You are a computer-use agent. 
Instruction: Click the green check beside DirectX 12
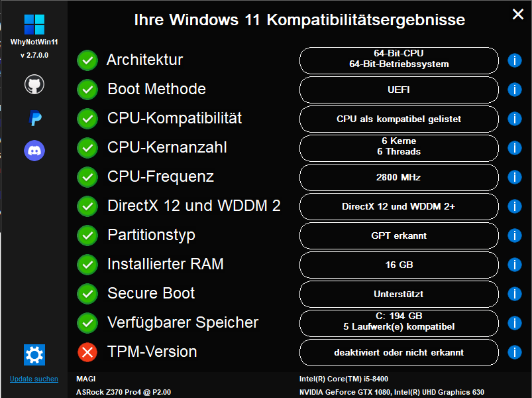pos(87,206)
